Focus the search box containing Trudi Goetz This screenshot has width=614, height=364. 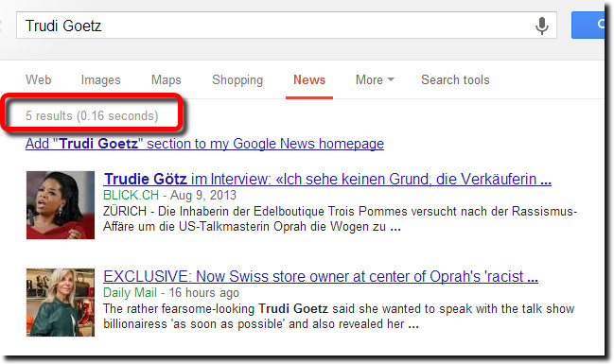[287, 25]
